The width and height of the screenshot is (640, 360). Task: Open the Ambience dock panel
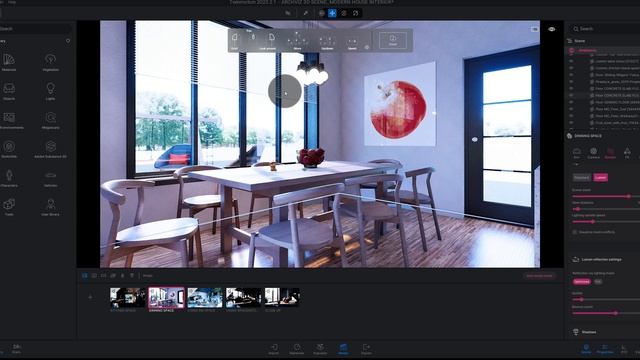point(297,349)
